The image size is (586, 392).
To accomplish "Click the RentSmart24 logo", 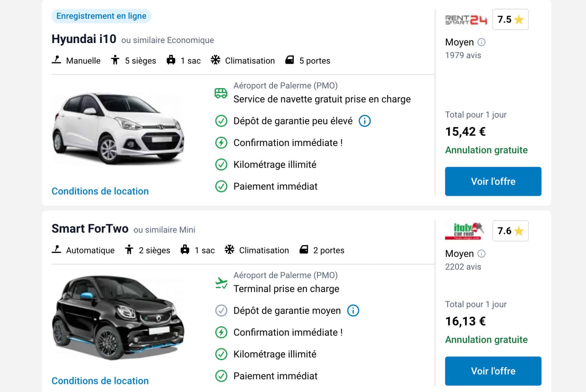I will tap(466, 20).
